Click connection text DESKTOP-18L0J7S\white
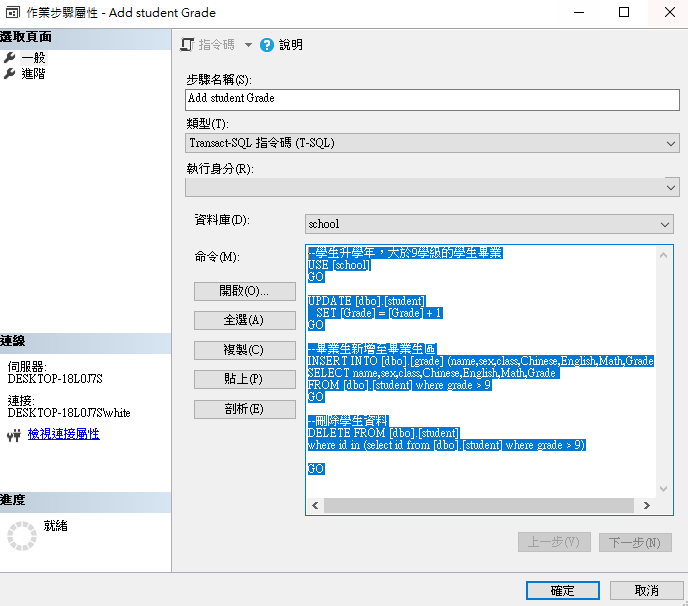 [69, 413]
